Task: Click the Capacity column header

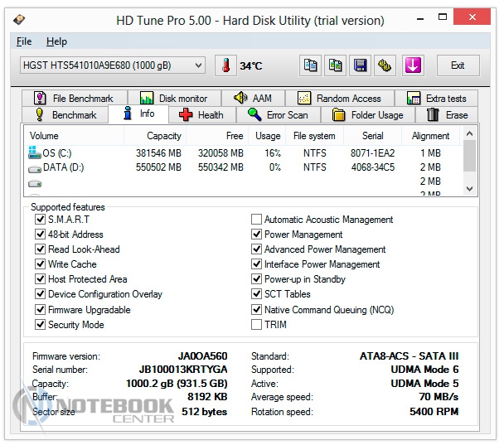Action: [163, 136]
